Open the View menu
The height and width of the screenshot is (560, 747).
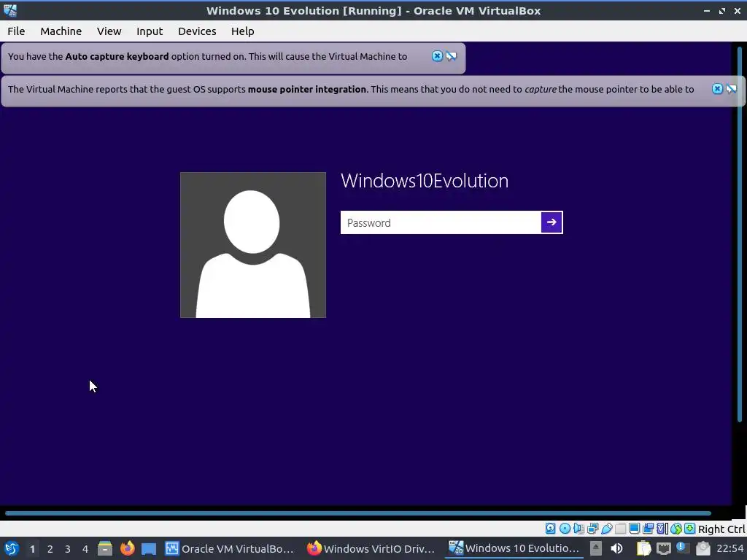(x=109, y=31)
